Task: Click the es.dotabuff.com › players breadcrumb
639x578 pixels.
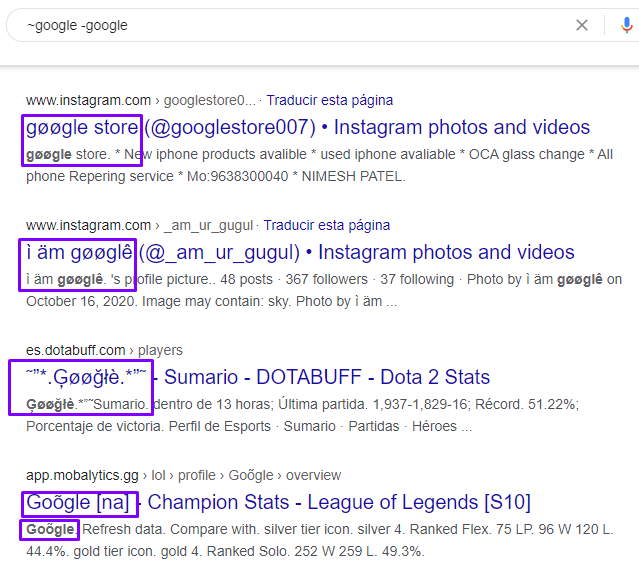Action: [x=104, y=351]
